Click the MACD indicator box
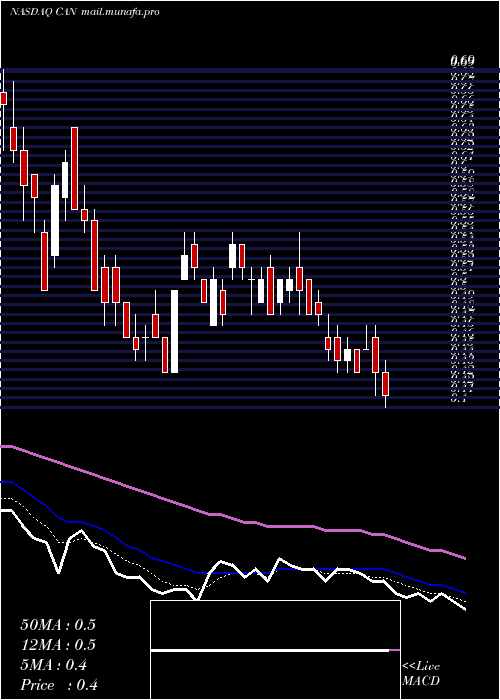Screen dimensions: 500x700 (275, 650)
